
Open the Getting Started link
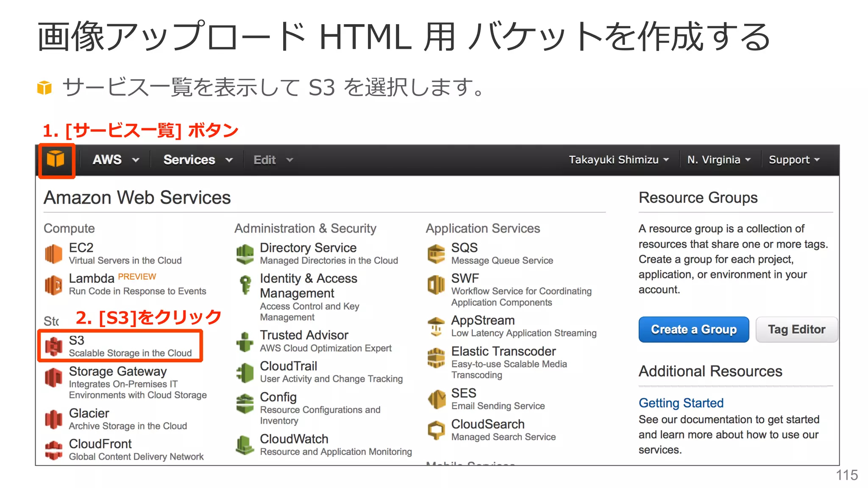coord(681,403)
